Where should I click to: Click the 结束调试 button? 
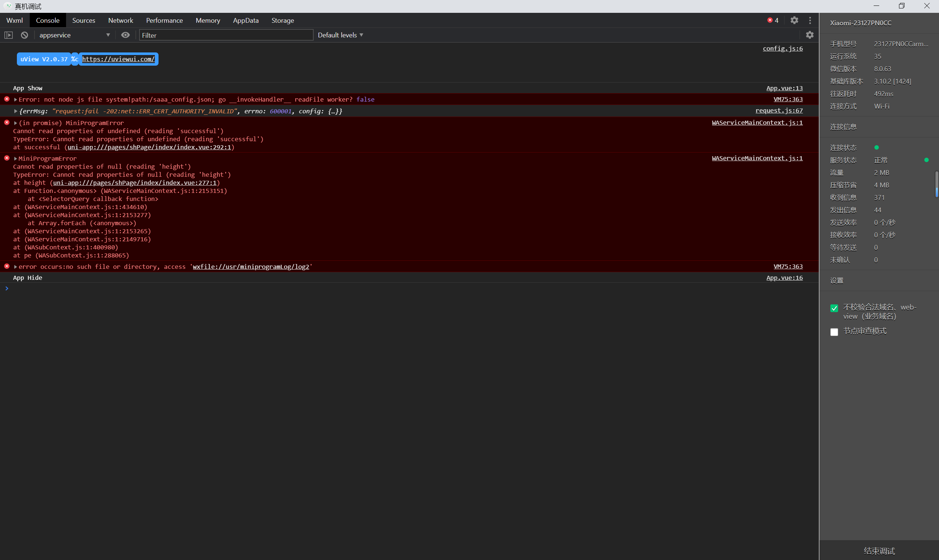click(x=879, y=550)
